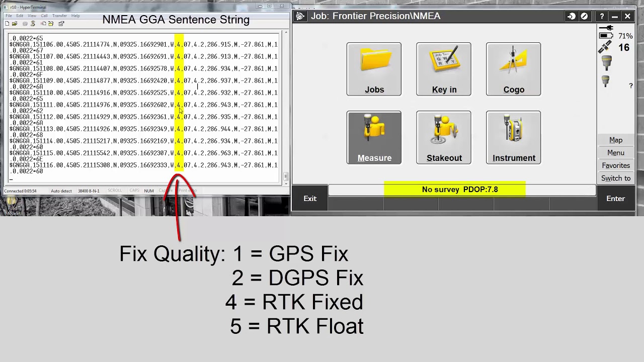
Task: Open the Jobs folder button
Action: tap(374, 69)
